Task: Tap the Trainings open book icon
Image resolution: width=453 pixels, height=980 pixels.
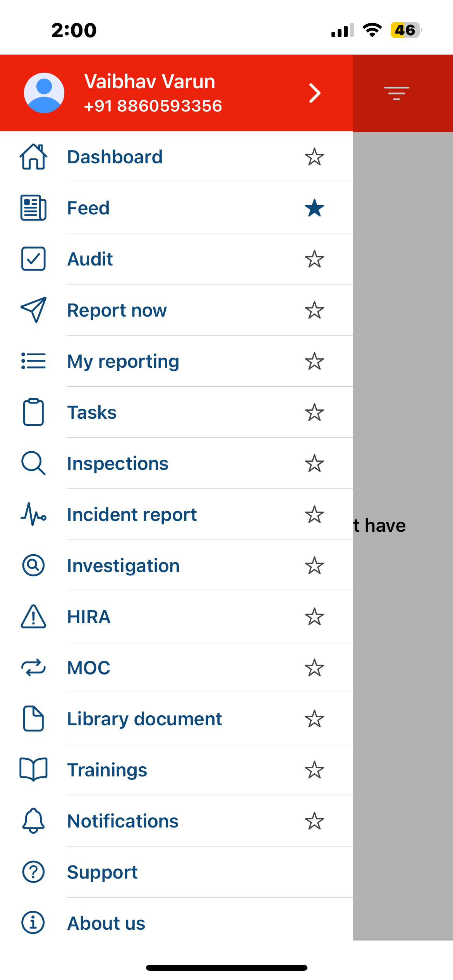Action: pos(33,769)
